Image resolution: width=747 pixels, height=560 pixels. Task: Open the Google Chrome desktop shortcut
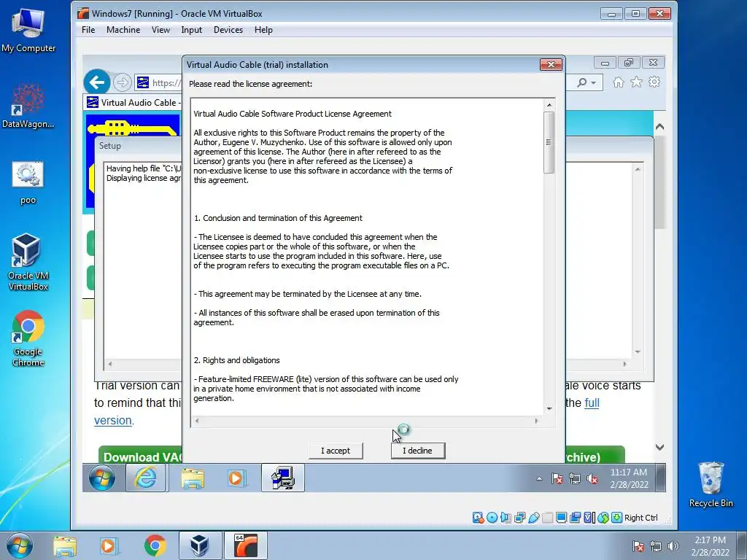(x=28, y=338)
